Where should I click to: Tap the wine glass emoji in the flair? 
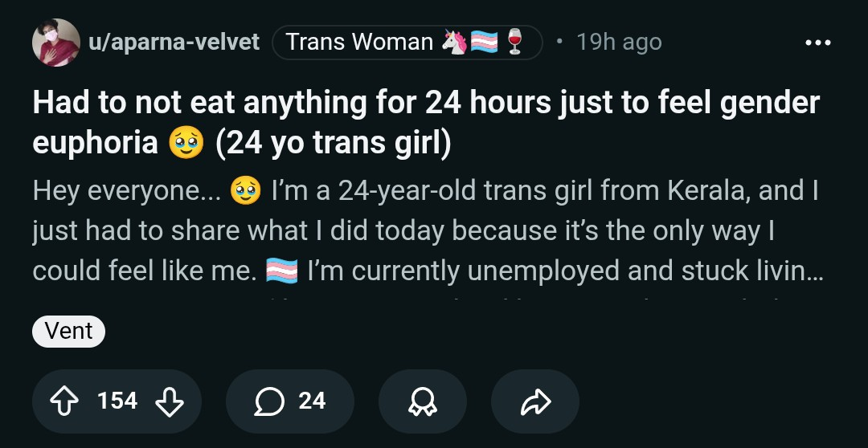tap(514, 43)
